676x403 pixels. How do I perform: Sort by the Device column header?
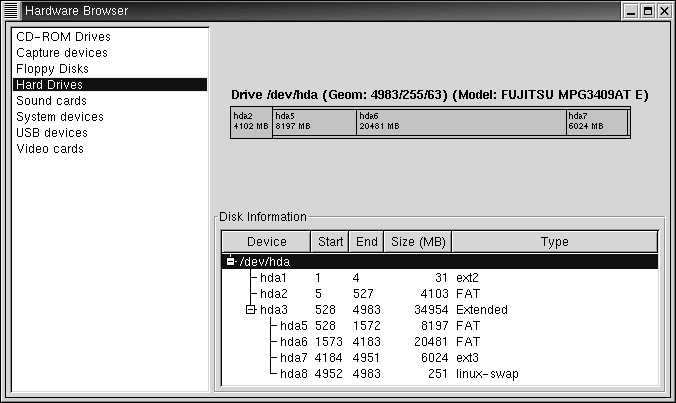pyautogui.click(x=266, y=242)
